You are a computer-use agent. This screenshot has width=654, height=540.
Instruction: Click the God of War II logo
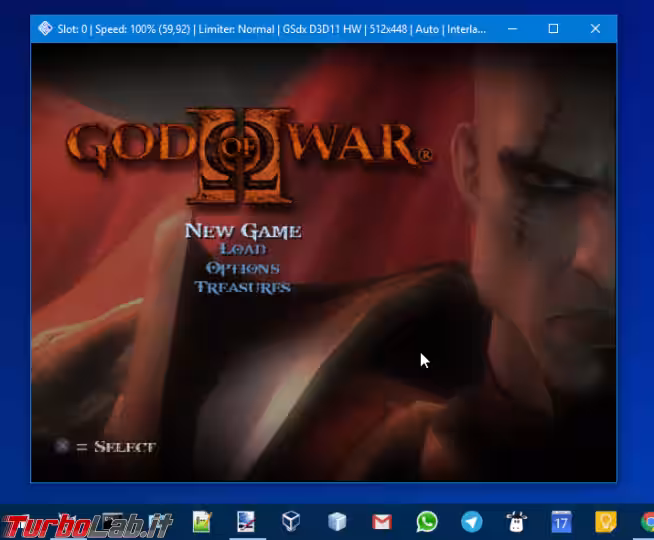249,156
